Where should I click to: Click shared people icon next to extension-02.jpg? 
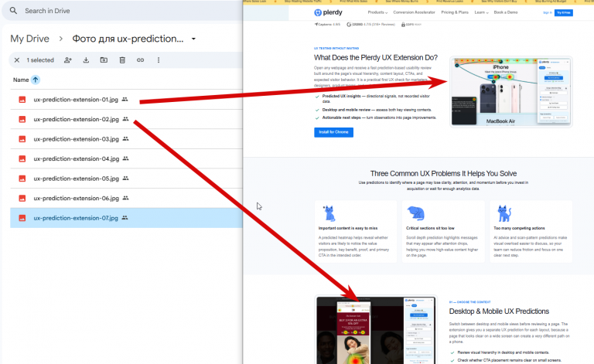tap(125, 119)
